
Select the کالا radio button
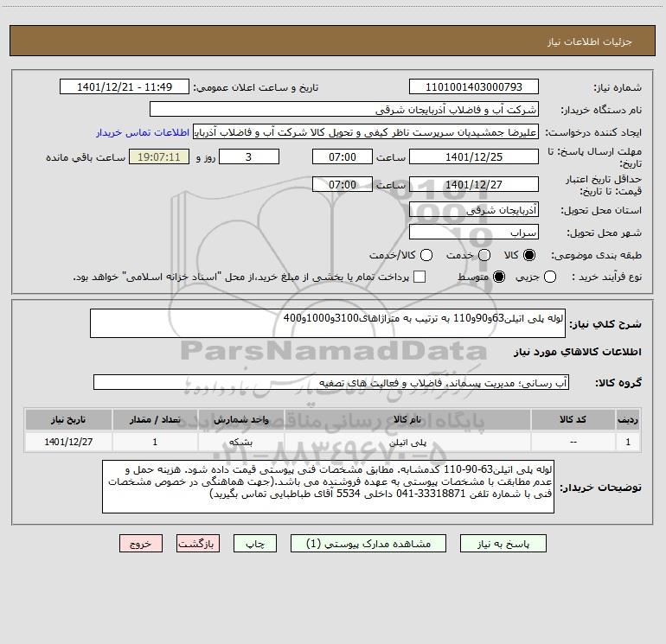(529, 255)
